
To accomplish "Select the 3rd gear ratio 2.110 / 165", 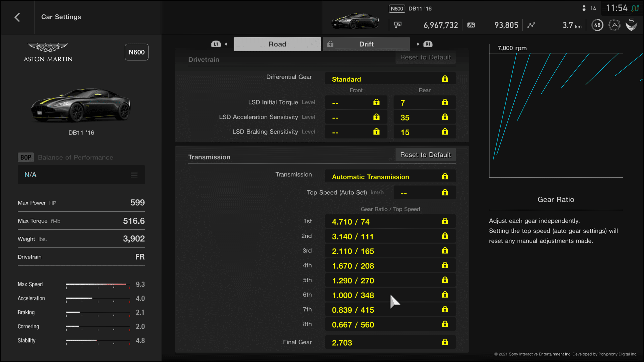I will click(390, 251).
